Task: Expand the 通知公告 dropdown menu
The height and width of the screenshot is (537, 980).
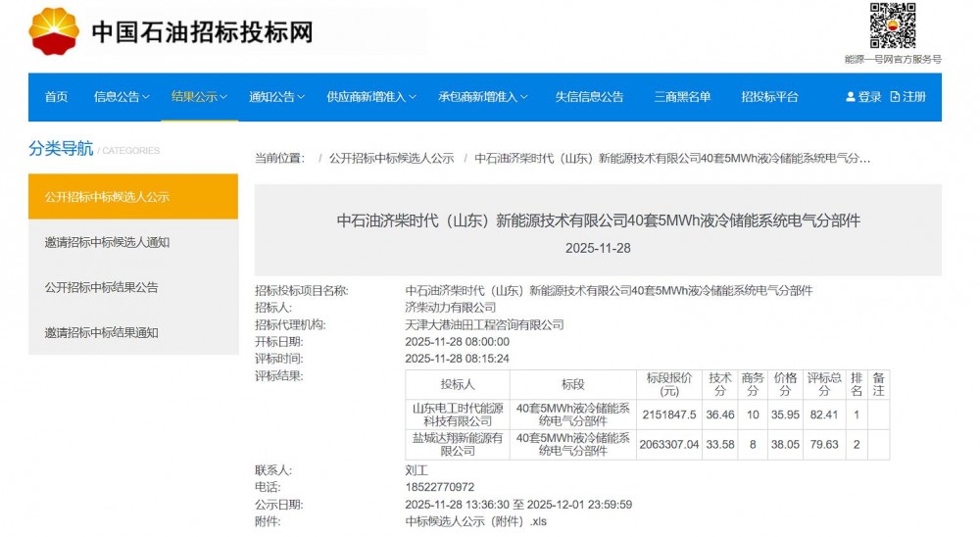Action: [276, 97]
